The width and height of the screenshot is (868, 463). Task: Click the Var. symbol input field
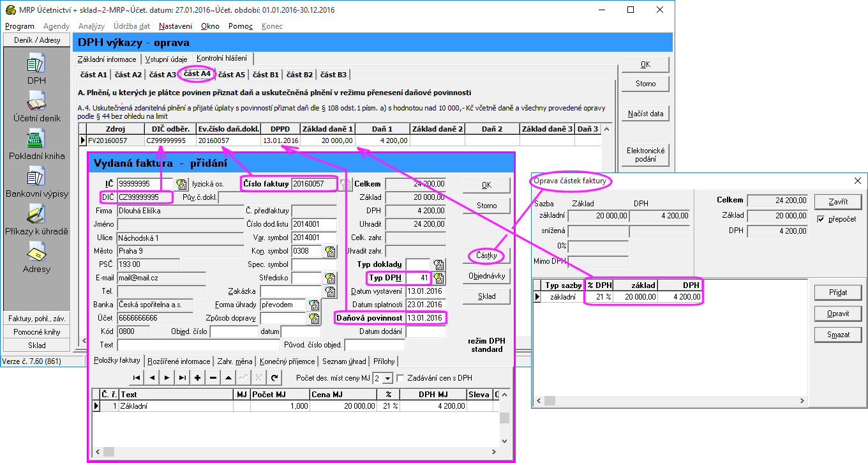point(313,238)
